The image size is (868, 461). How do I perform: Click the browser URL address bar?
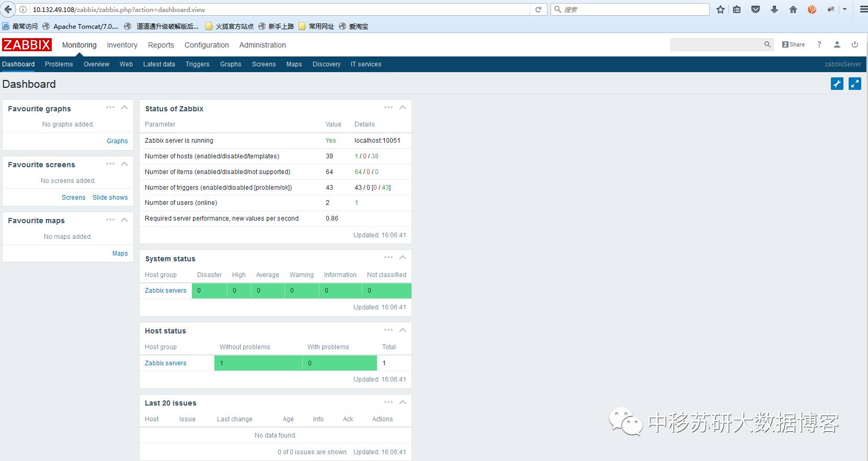click(280, 9)
